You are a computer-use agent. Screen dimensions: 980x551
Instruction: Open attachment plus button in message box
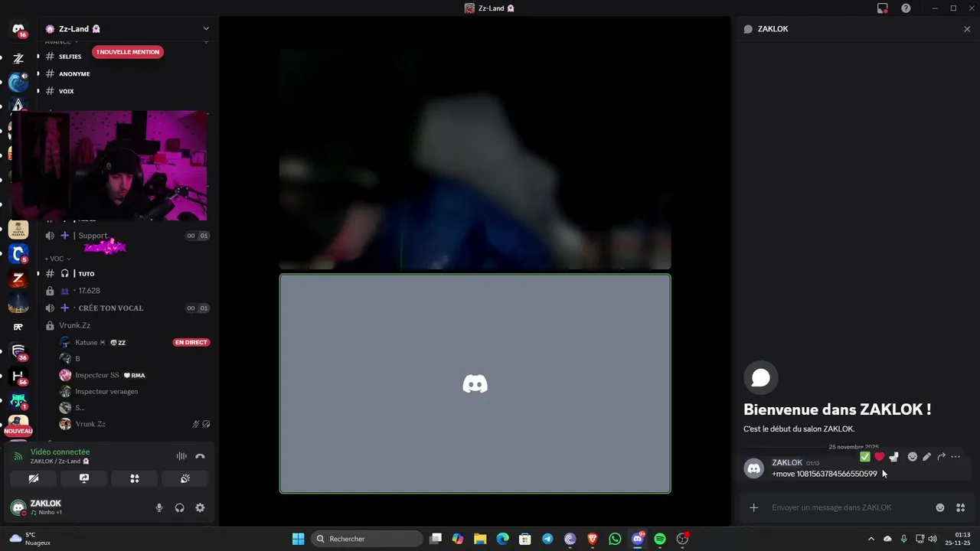[x=754, y=507]
